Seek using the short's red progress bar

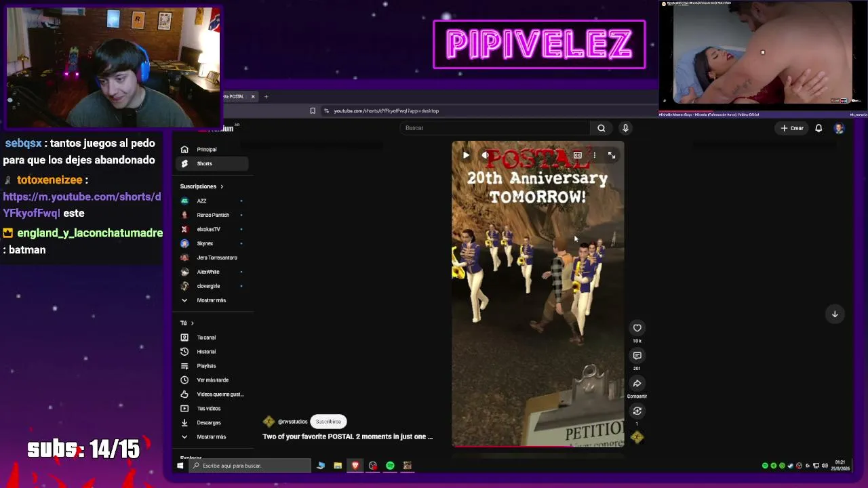pos(538,445)
